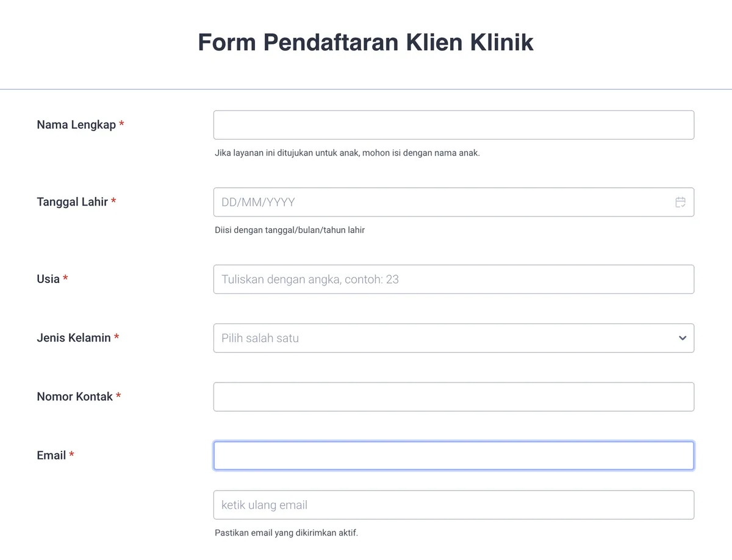Open the calendar picker icon for Tanggal Lahir
732x560 pixels.
[x=681, y=202]
